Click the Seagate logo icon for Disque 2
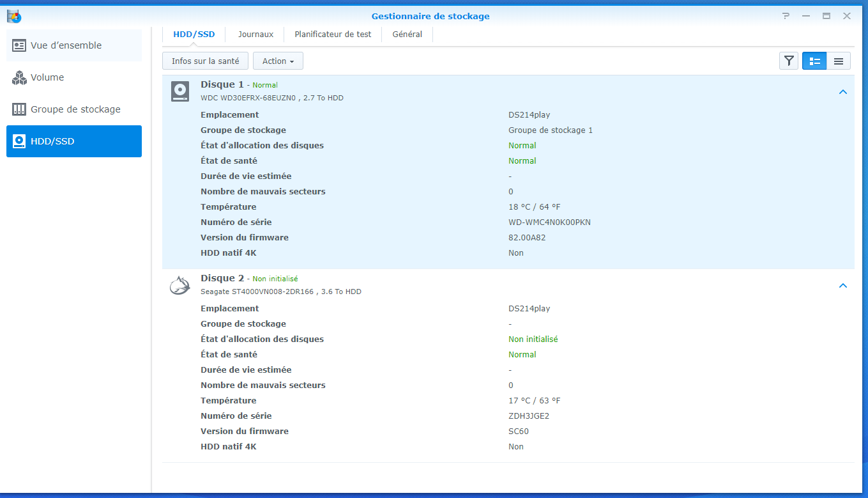Image resolution: width=868 pixels, height=498 pixels. click(179, 285)
